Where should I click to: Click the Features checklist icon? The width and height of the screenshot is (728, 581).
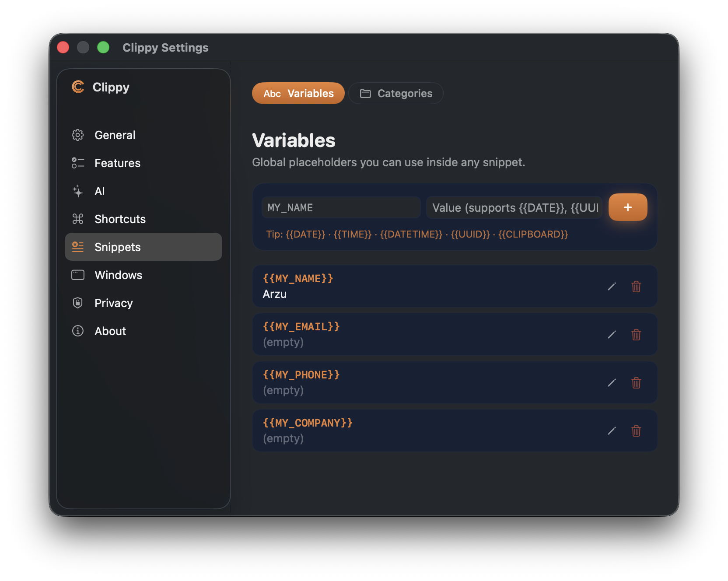coord(78,163)
